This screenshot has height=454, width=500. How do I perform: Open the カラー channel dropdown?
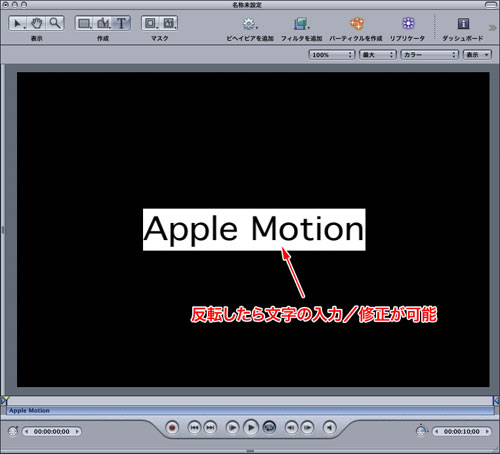(x=429, y=55)
